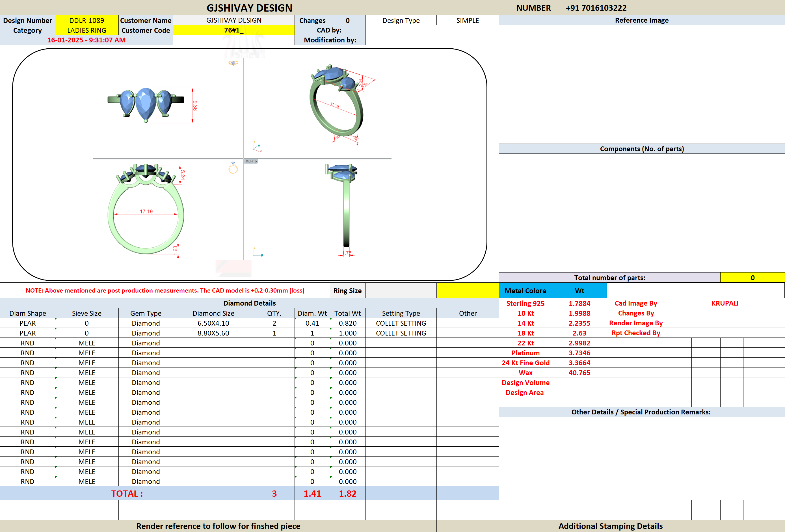Viewport: 785px width, 532px height.
Task: Click the 17.19 diameter in front view
Action: (146, 211)
